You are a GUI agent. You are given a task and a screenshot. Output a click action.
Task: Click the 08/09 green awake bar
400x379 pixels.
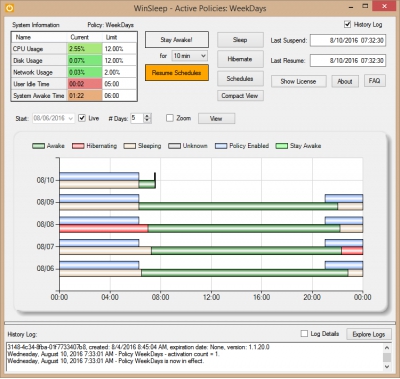tap(238, 206)
